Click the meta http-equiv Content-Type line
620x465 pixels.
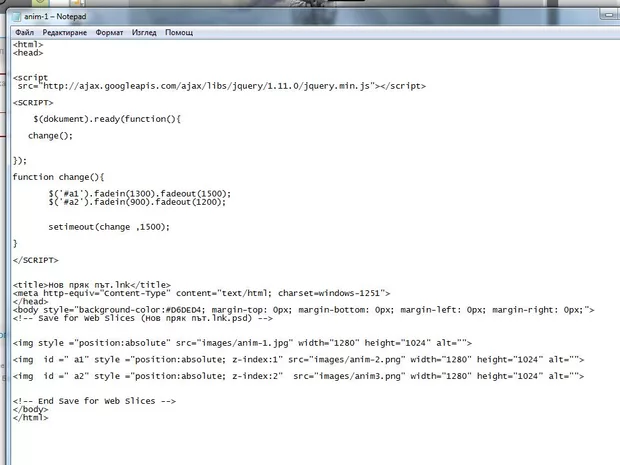pyautogui.click(x=201, y=293)
